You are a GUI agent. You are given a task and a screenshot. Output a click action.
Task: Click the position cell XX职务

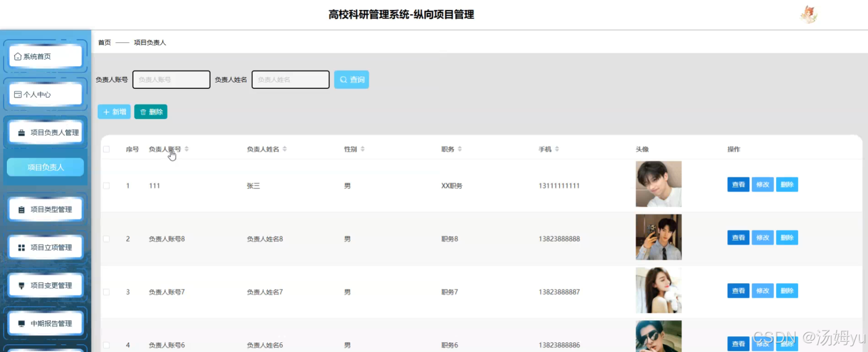tap(452, 186)
